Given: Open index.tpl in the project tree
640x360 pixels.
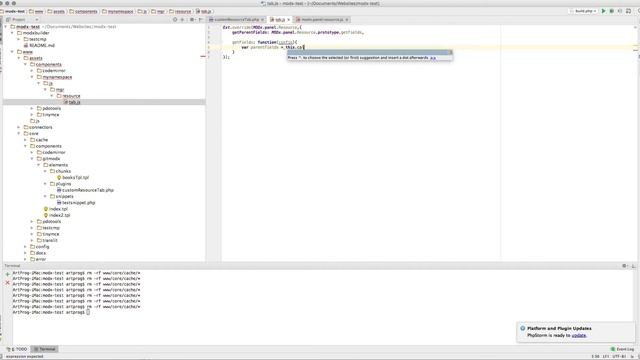Looking at the screenshot, I should coord(58,209).
